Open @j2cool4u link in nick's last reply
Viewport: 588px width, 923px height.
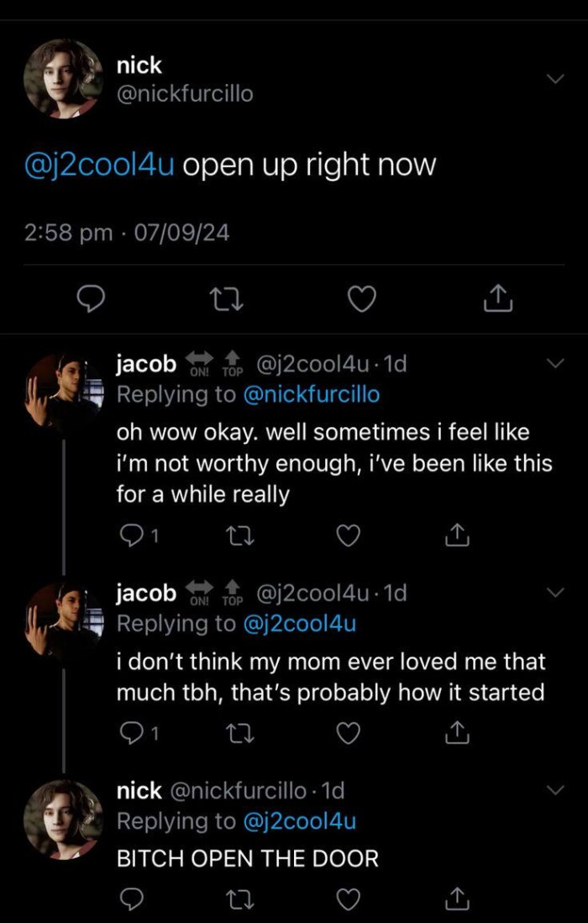click(299, 820)
